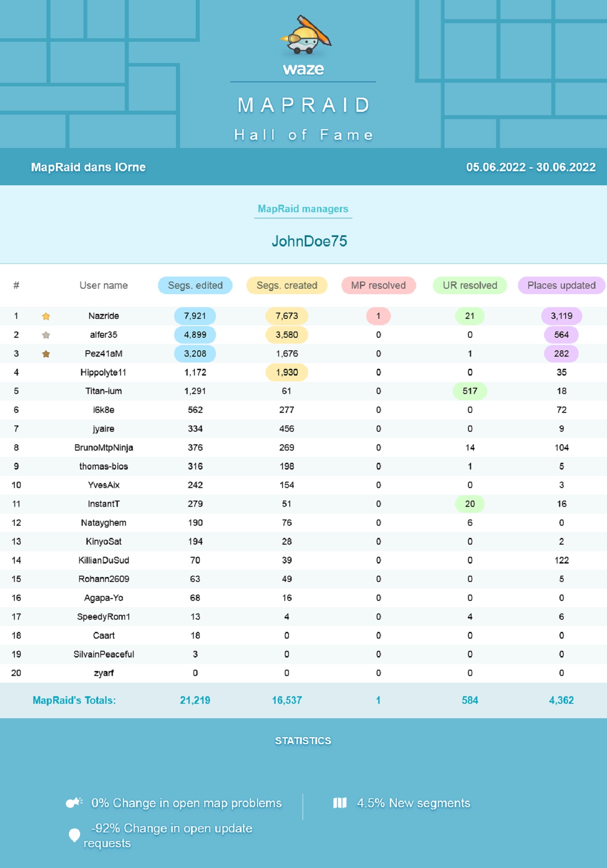Click the -92% open update requests statistic

(x=168, y=835)
